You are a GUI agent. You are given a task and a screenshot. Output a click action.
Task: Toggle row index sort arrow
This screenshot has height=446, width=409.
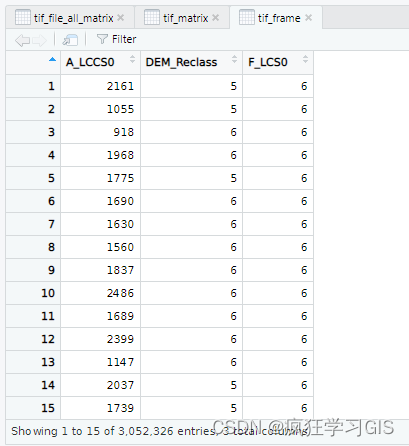pos(52,60)
